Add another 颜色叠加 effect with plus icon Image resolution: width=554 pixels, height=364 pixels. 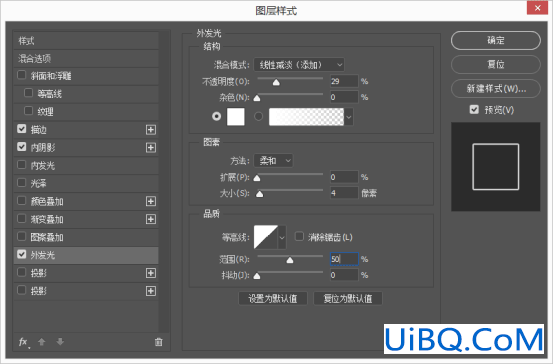[151, 201]
